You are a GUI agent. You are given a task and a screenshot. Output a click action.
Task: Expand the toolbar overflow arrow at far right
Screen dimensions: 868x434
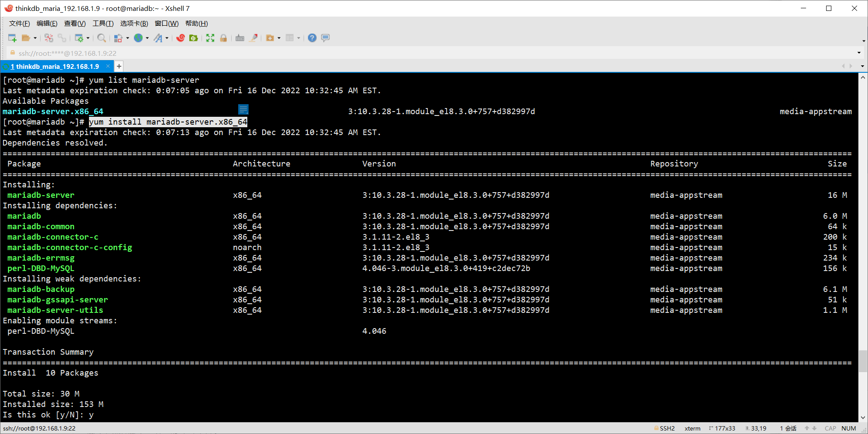[864, 41]
